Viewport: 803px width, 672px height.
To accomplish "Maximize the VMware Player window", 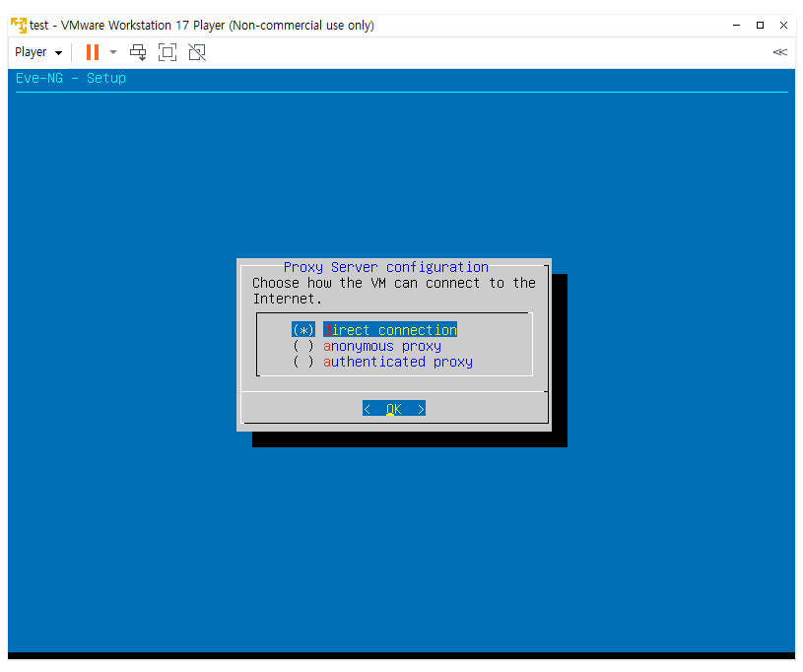I will click(x=760, y=25).
